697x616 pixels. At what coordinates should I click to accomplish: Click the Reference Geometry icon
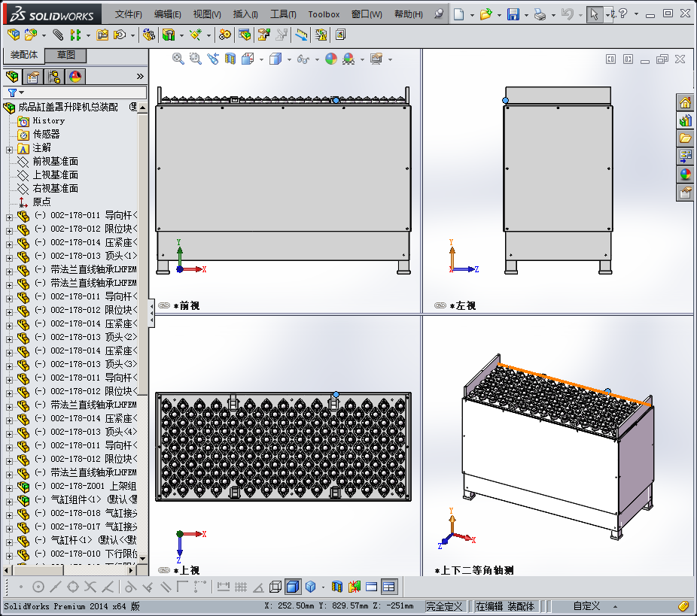196,35
